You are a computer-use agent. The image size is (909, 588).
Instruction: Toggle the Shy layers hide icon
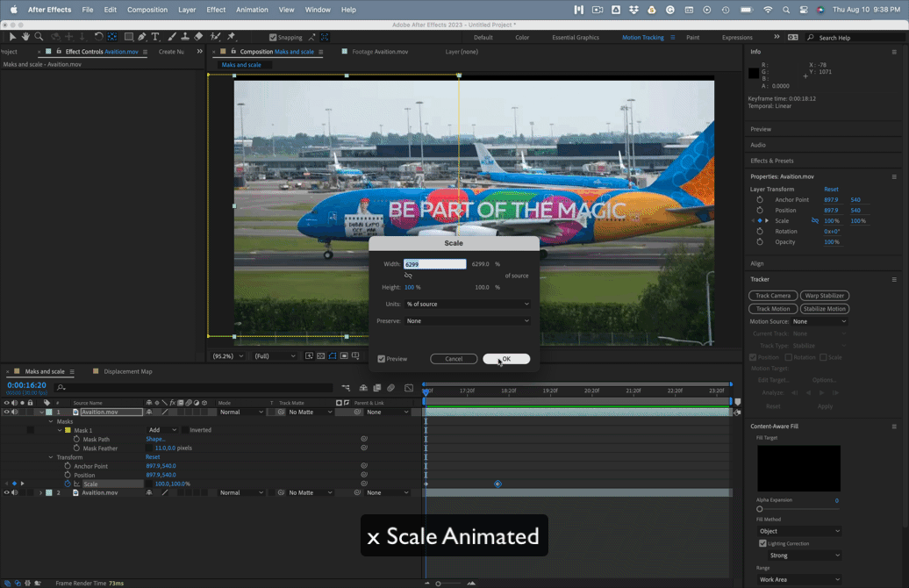pos(363,388)
